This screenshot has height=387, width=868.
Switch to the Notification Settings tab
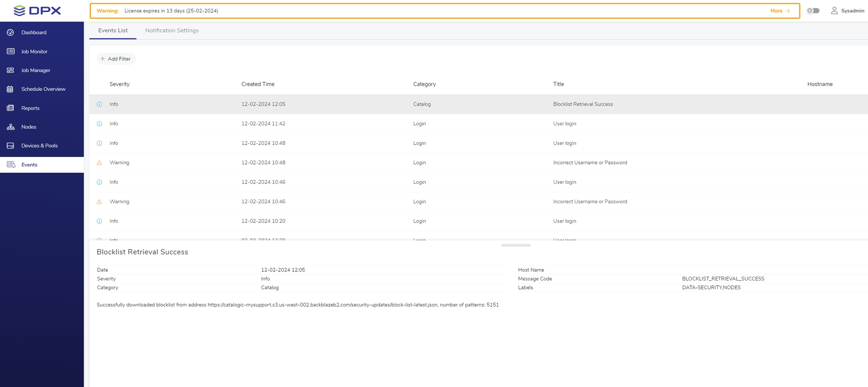[172, 30]
